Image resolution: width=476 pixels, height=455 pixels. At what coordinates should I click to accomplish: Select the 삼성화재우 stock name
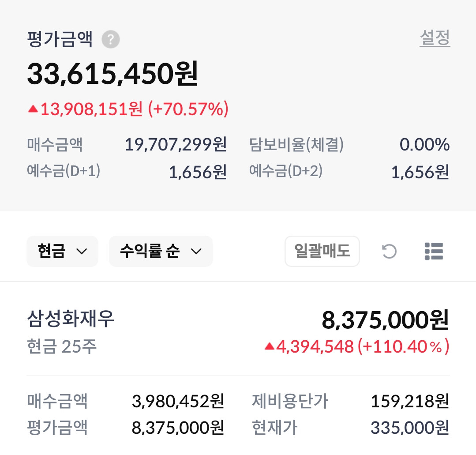[x=71, y=319]
